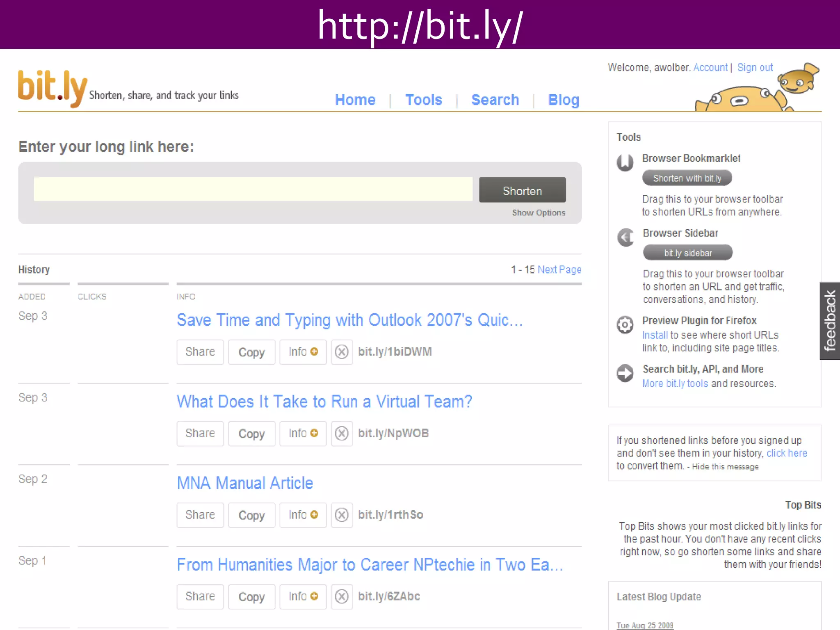Click the long link input field
This screenshot has height=630, width=840.
253,189
